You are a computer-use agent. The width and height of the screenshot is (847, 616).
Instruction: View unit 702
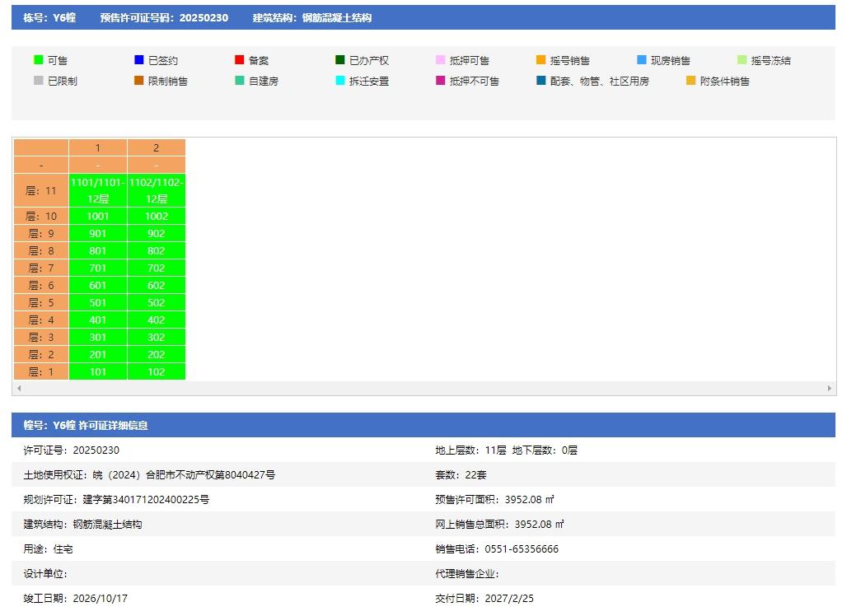[156, 268]
